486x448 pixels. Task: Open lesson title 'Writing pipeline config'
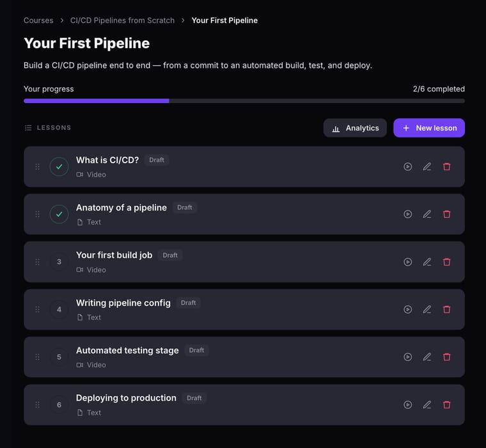coord(123,303)
